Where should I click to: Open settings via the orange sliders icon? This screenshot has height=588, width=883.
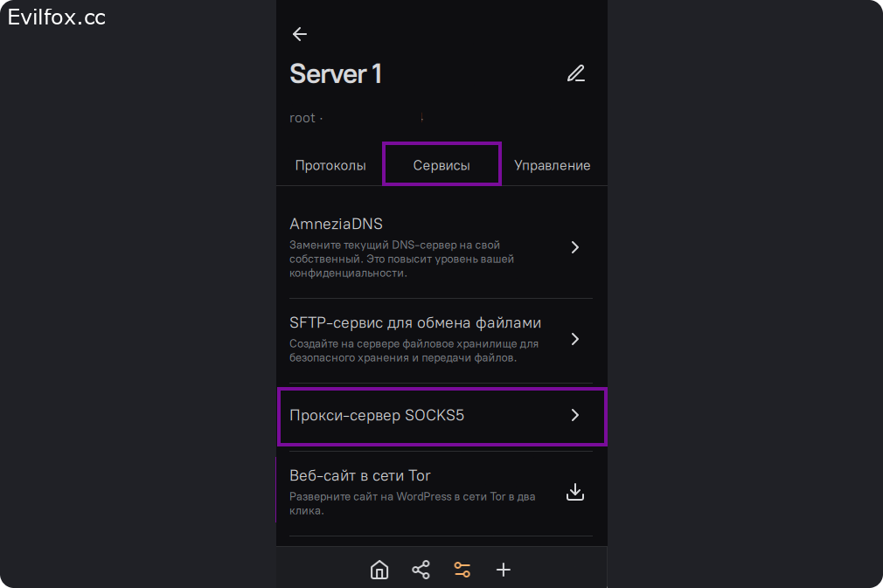tap(462, 571)
